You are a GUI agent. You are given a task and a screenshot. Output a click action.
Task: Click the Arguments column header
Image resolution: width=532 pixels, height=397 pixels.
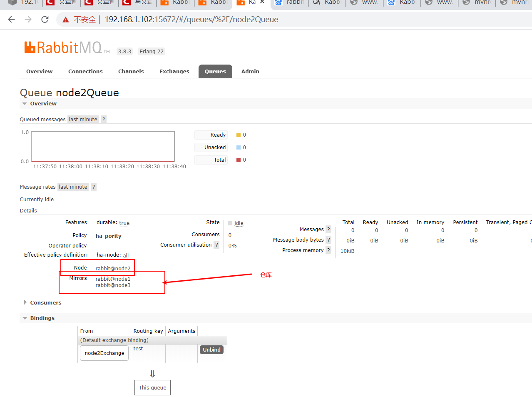[x=181, y=331]
